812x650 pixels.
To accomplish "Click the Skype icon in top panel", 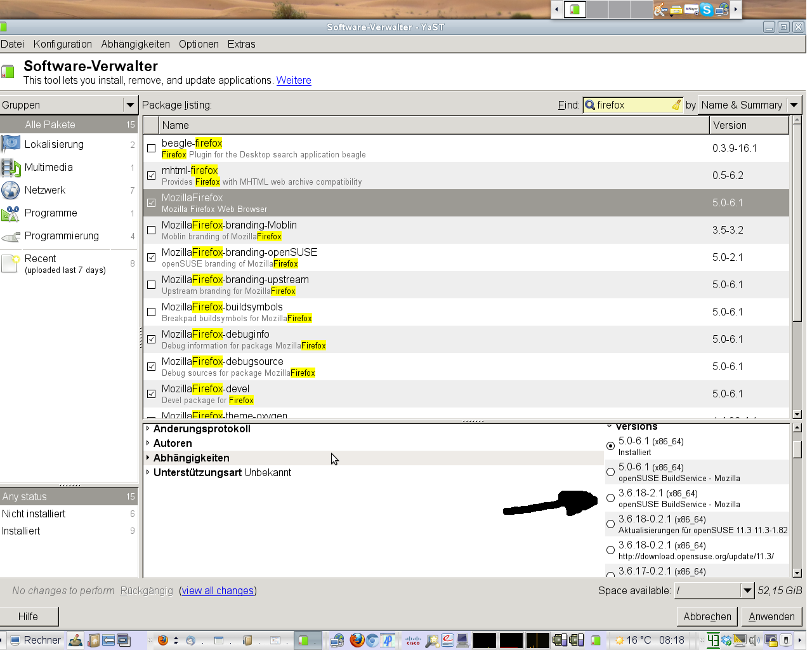I will [x=707, y=10].
